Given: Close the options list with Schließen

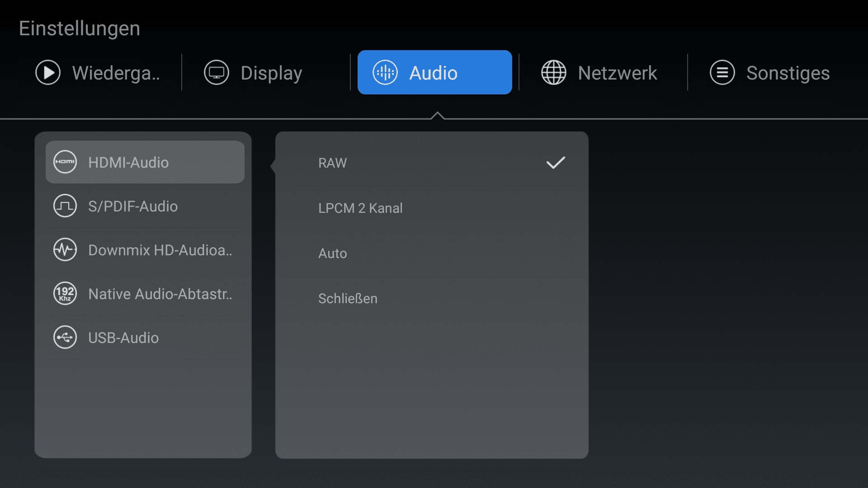Looking at the screenshot, I should 348,299.
